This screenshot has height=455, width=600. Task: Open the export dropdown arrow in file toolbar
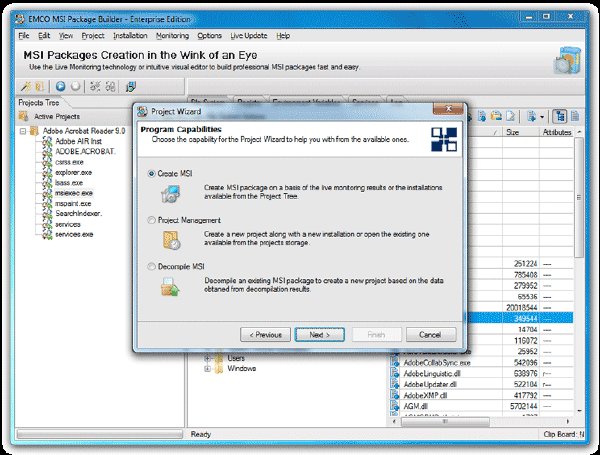pos(542,117)
